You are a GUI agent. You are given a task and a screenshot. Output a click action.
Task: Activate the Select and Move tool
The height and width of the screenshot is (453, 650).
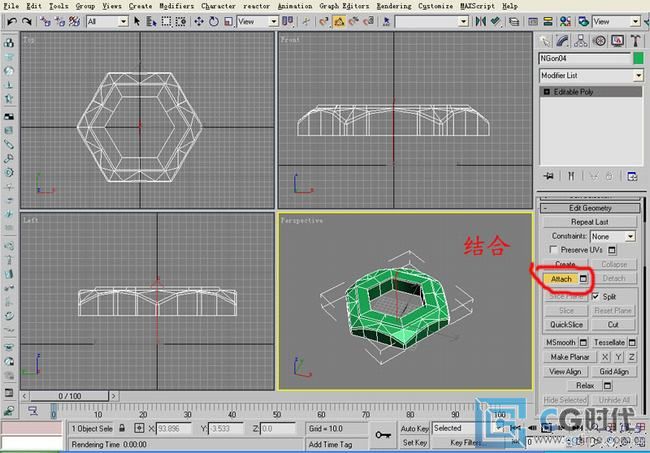(199, 21)
